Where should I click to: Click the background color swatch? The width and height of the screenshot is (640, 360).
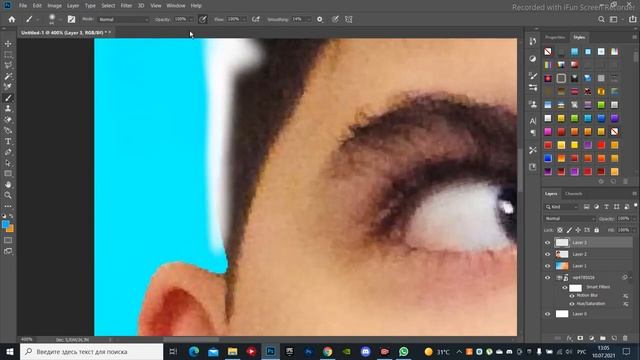tap(10, 229)
